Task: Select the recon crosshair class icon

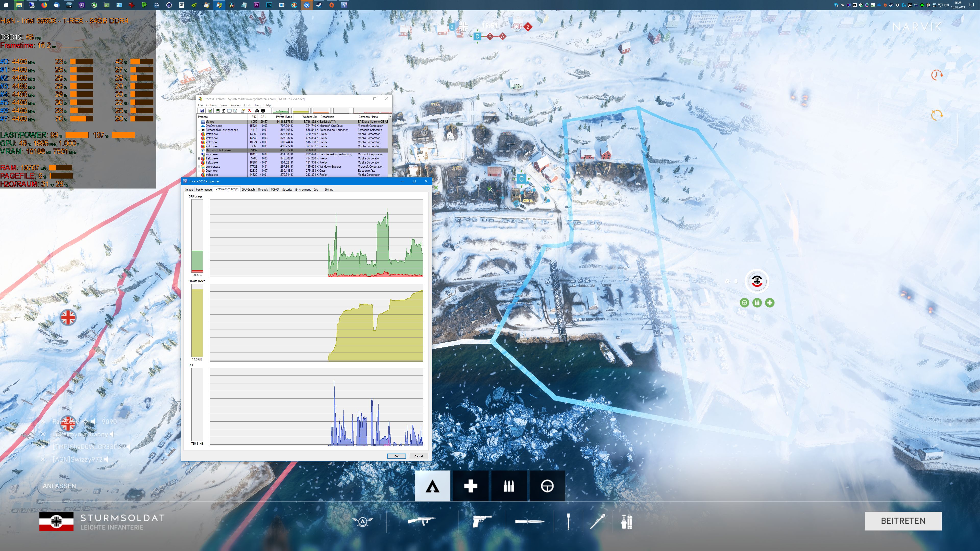Action: click(547, 486)
